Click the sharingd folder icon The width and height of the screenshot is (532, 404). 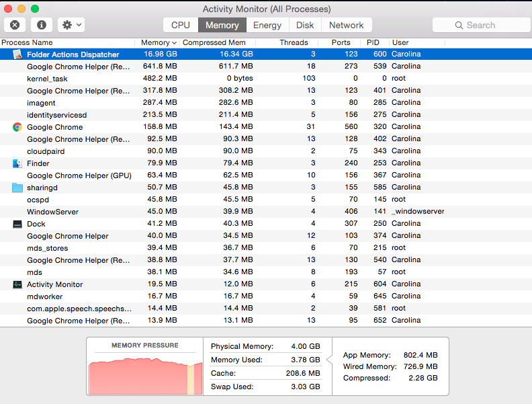pyautogui.click(x=17, y=188)
